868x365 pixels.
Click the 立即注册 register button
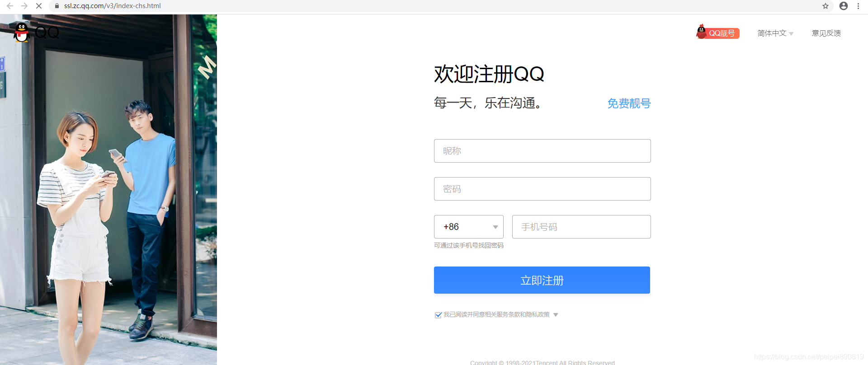542,280
